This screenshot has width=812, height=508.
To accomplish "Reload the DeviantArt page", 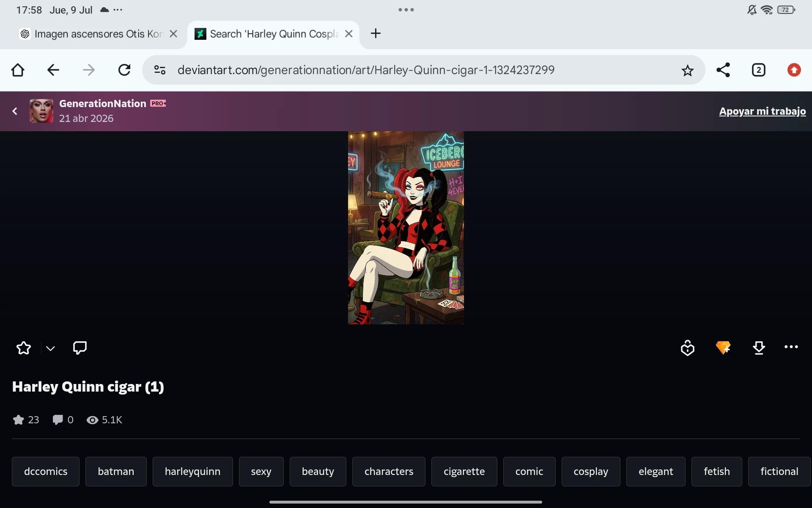I will pyautogui.click(x=124, y=70).
